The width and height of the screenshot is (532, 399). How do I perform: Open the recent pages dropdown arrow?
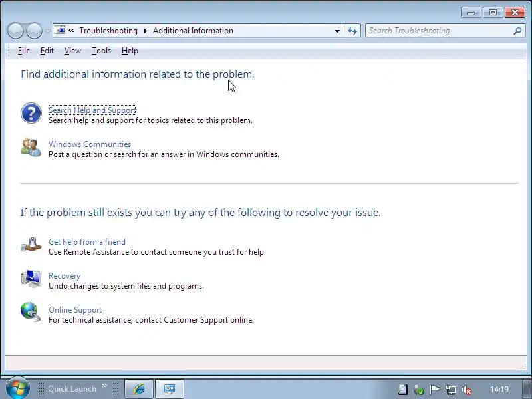tap(47, 31)
